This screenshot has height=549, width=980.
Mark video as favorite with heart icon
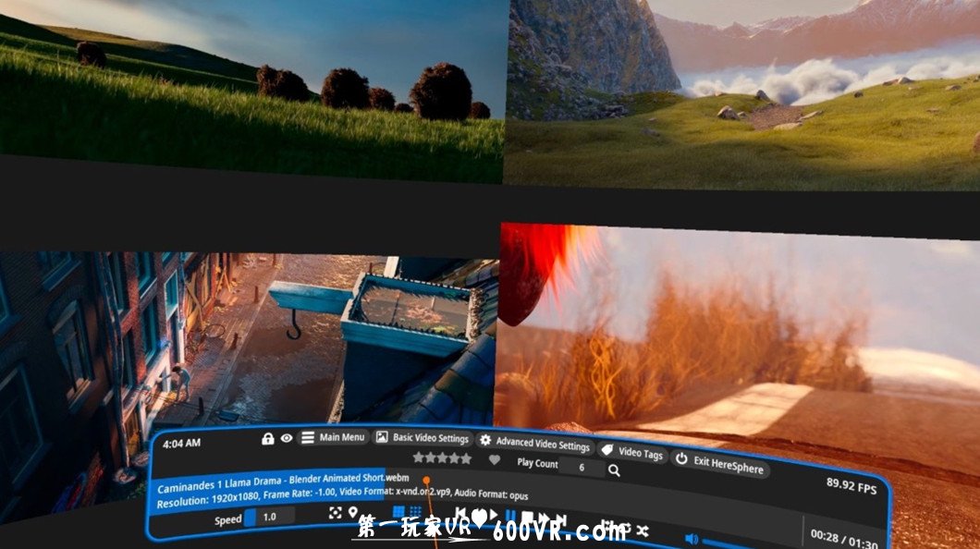tap(495, 460)
